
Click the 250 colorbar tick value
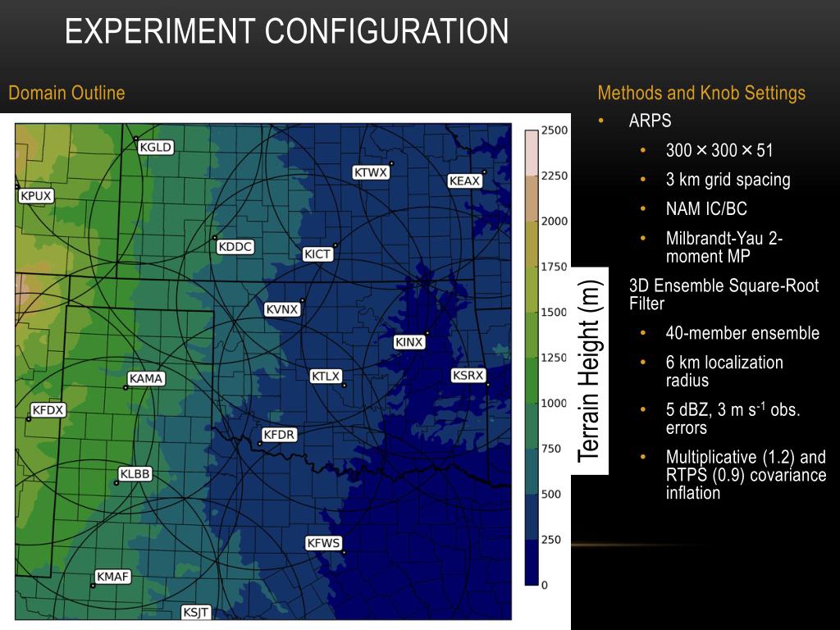point(551,540)
